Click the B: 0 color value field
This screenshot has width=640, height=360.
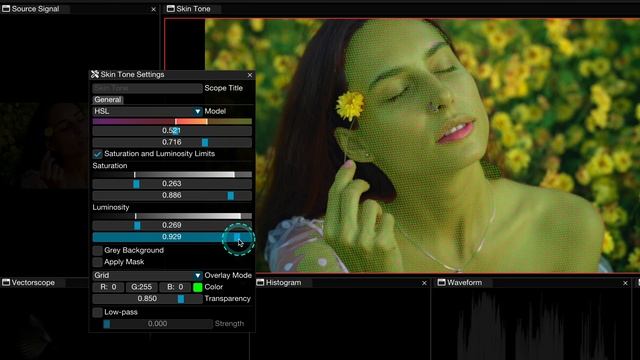(175, 287)
